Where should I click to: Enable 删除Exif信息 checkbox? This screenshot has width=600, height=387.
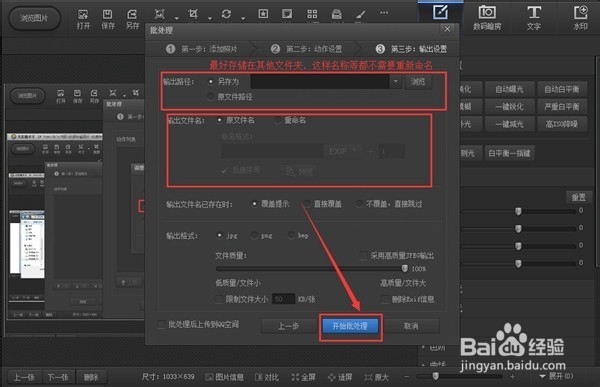[385, 299]
